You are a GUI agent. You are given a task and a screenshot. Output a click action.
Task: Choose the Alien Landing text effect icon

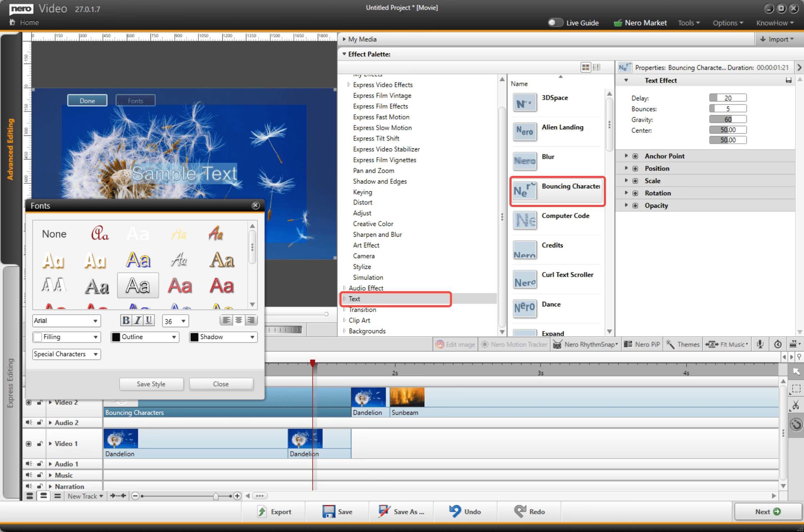click(x=524, y=132)
